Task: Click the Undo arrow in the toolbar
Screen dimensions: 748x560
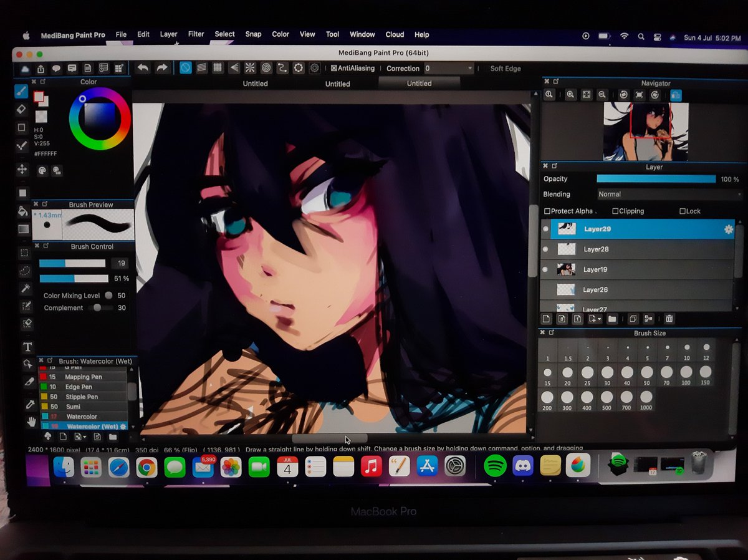Action: click(143, 67)
